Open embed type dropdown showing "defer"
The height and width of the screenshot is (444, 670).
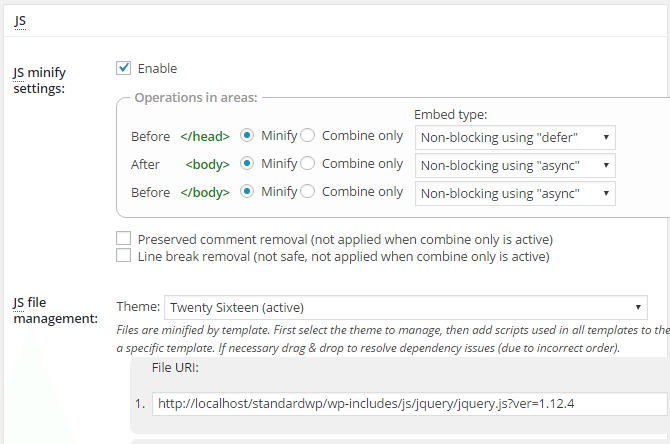tap(515, 138)
